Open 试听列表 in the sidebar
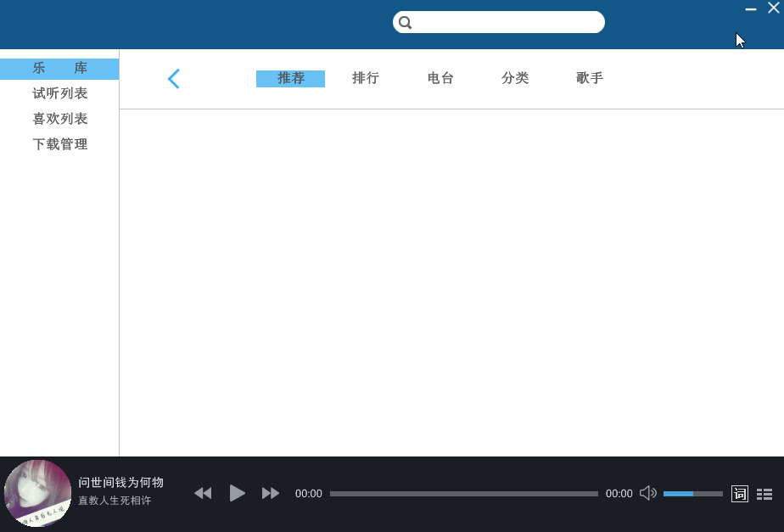Screen dimensions: 784x532 point(59,93)
